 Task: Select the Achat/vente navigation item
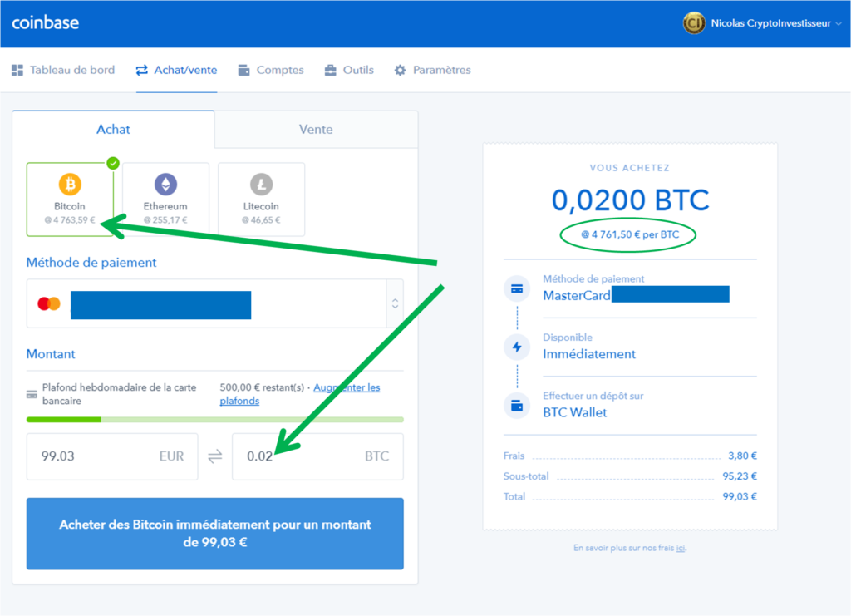(x=176, y=70)
